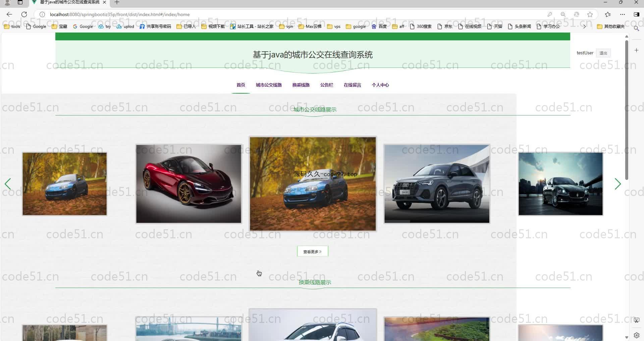Viewport: 644px width, 341px height.
Task: Open the 学习办公 bookmark link
Action: (x=548, y=27)
